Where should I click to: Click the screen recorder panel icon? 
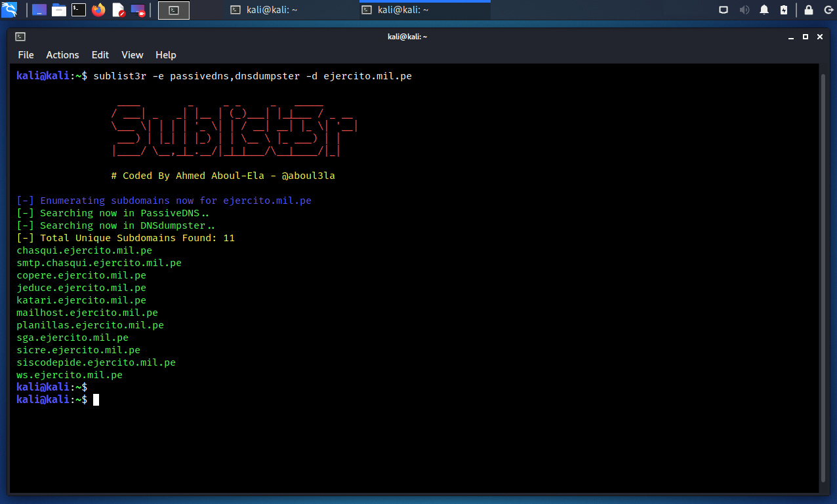138,10
